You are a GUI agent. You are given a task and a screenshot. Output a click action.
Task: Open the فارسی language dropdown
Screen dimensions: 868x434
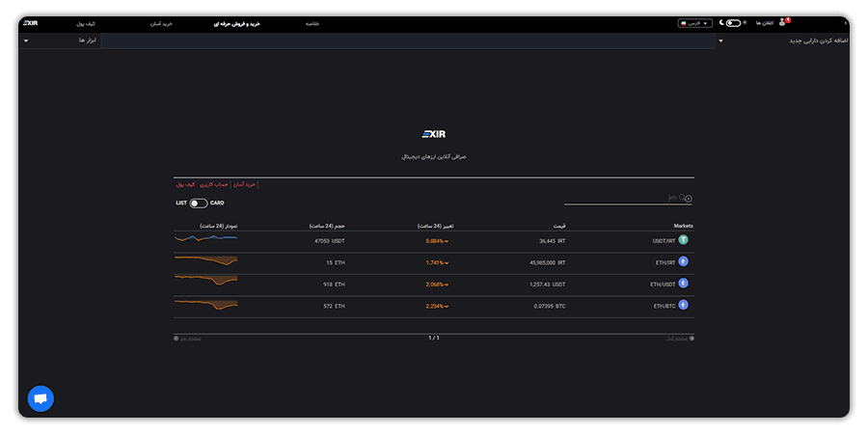(x=694, y=23)
